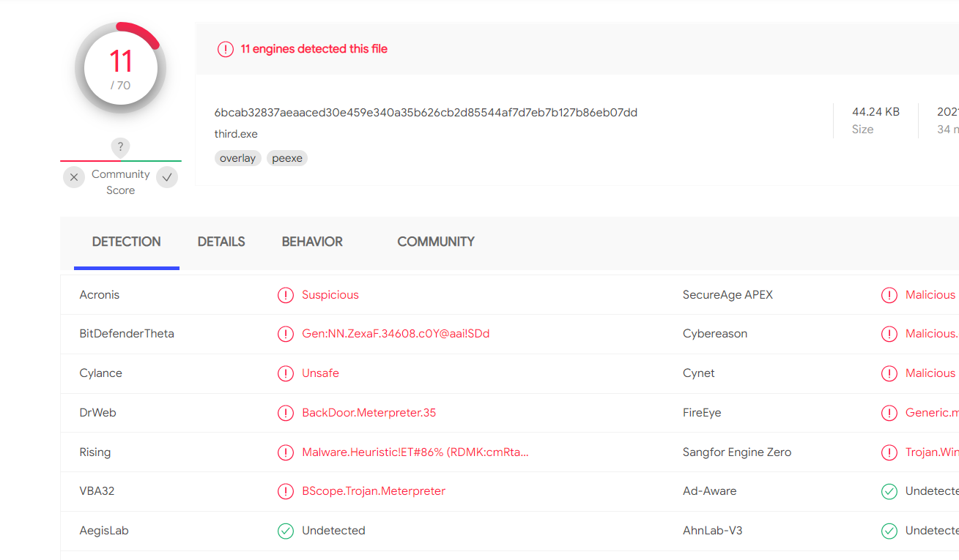Click the SecureAge APEX engine name
This screenshot has height=560, width=959.
(727, 295)
